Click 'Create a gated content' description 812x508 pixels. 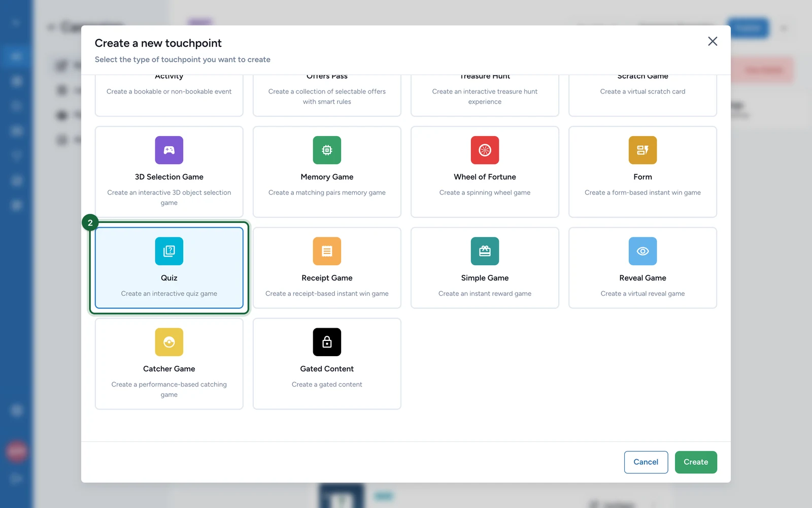(327, 385)
